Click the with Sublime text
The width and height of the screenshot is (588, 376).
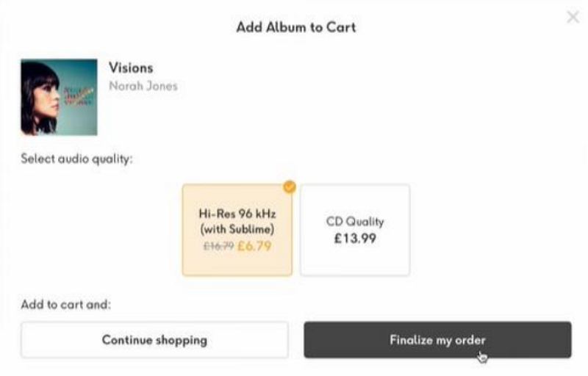pos(237,228)
